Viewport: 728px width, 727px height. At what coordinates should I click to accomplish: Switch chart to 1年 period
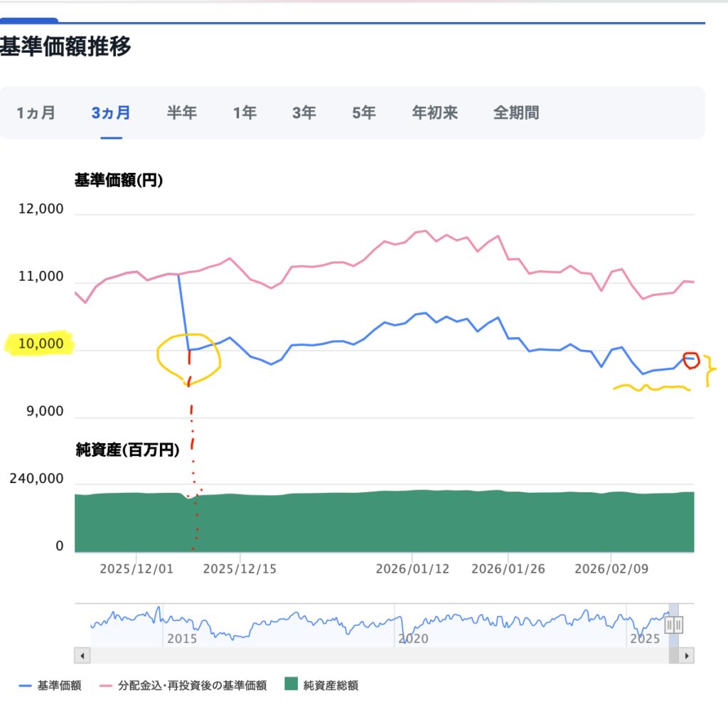pyautogui.click(x=245, y=112)
